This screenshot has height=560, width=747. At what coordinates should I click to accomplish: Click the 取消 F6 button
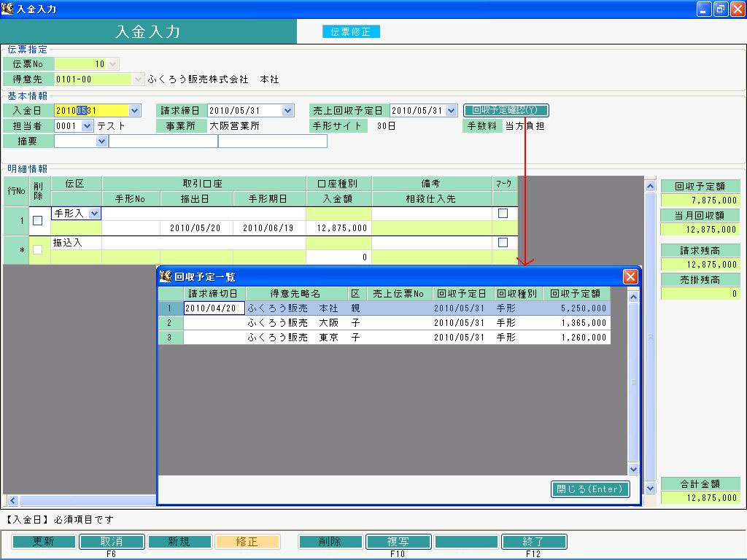pos(112,542)
